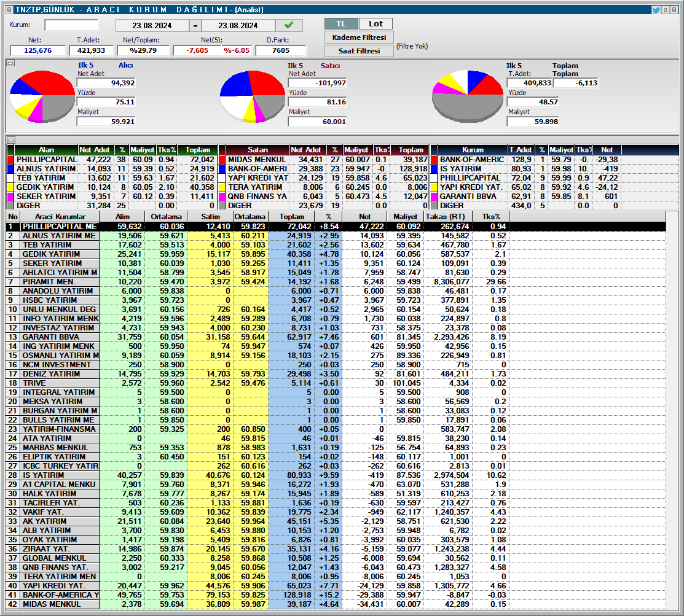Select the ANADOLU YATIRIM broker row

pos(336,290)
